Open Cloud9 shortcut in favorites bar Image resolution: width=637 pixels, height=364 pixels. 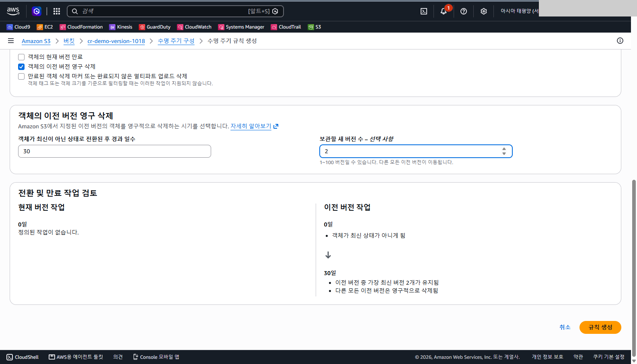pos(18,27)
